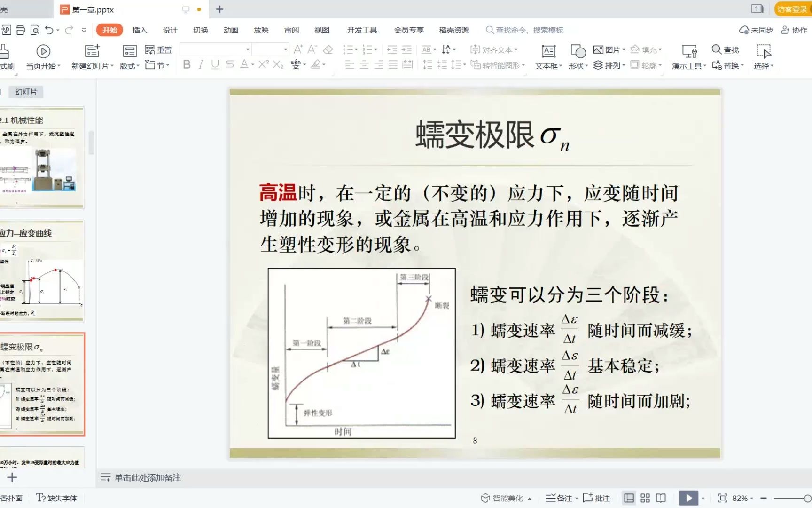Switch to slide sorter view

645,498
